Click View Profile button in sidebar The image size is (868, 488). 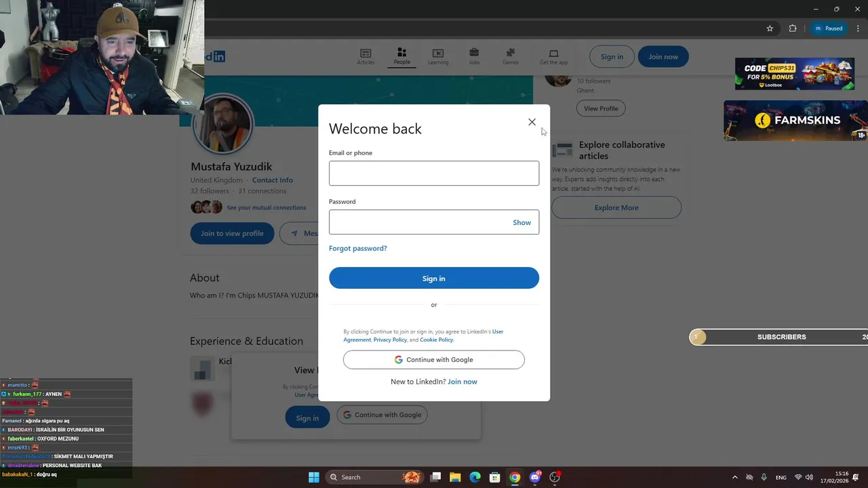coord(601,108)
